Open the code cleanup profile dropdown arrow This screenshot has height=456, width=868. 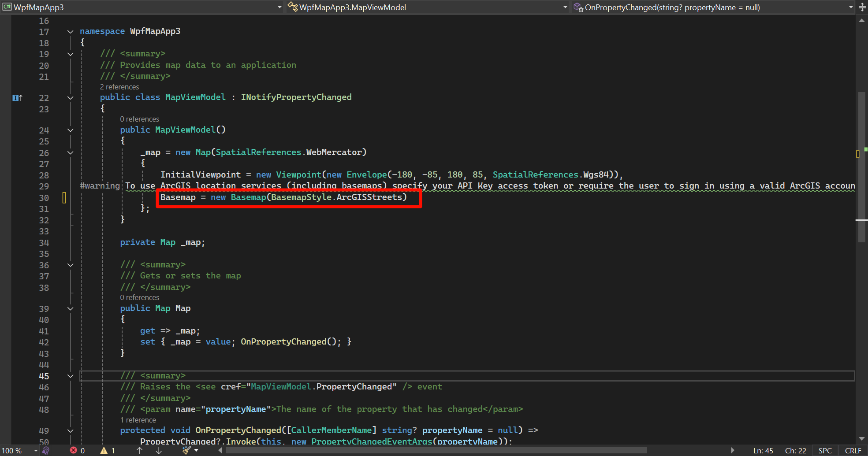pos(196,450)
